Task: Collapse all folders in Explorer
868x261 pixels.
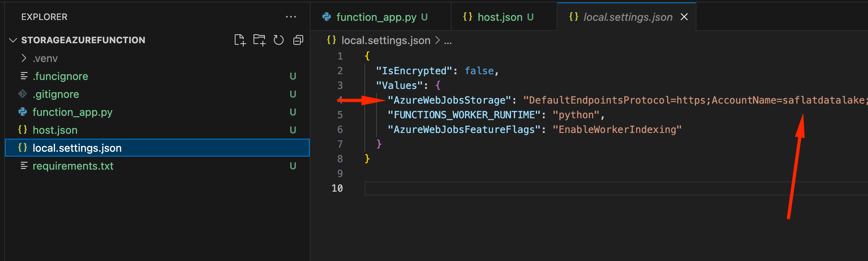Action: coord(298,40)
